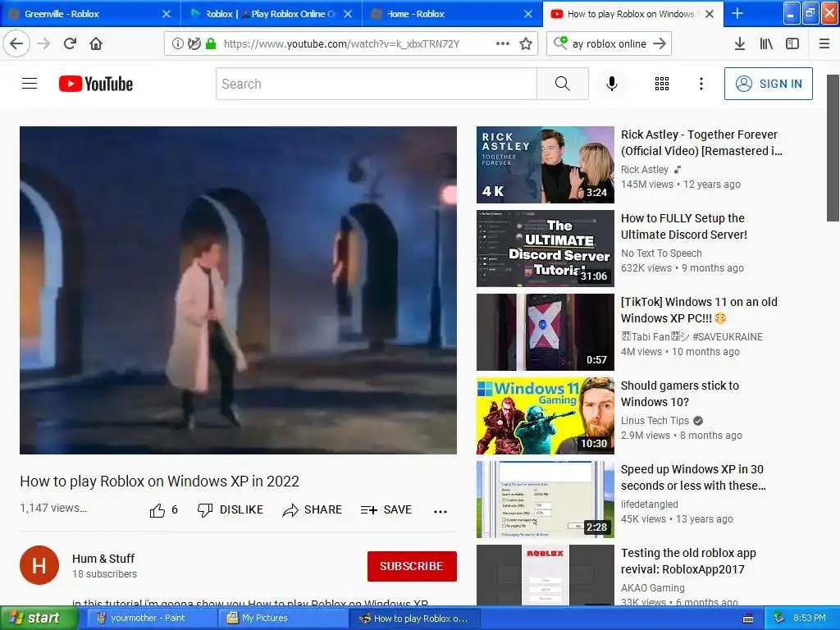Switch to My Pictures in taskbar
840x630 pixels.
(x=284, y=619)
